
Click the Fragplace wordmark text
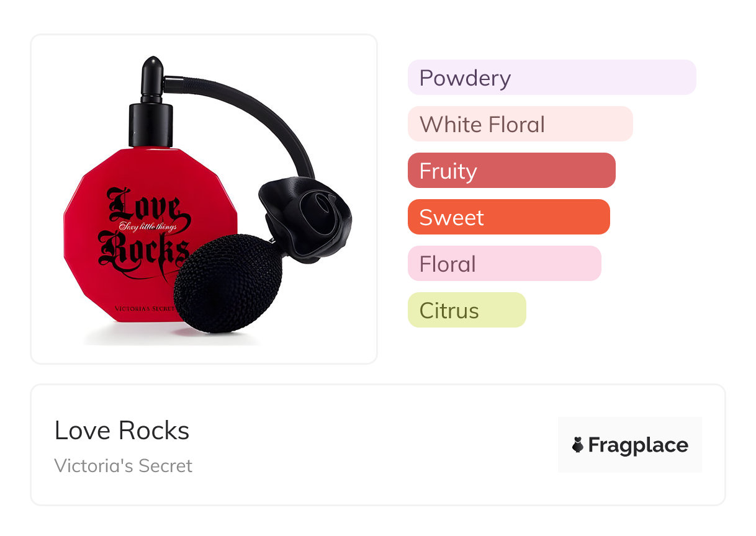click(638, 445)
